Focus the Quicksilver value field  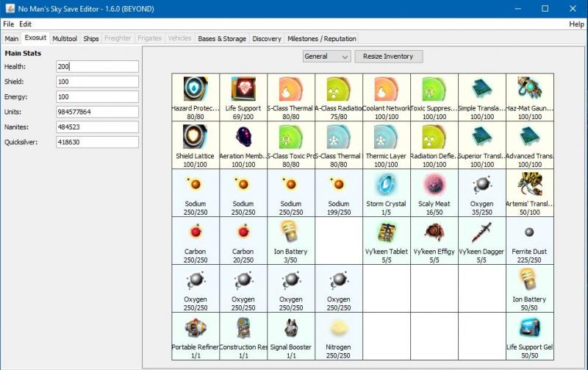pos(97,142)
